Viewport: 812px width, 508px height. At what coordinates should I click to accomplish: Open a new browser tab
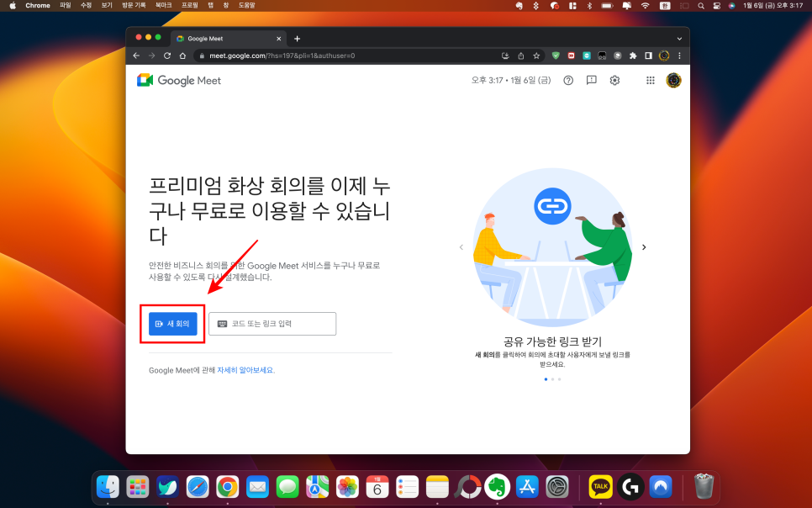298,39
